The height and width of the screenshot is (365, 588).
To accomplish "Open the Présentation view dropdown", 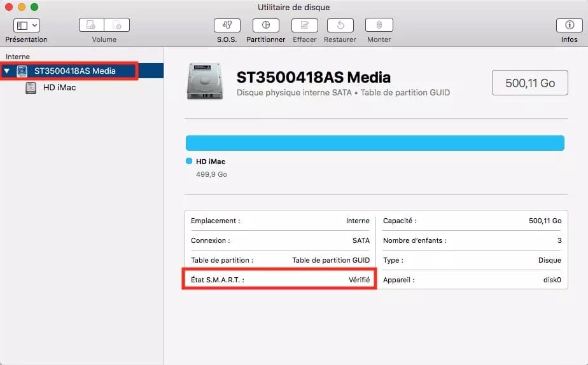I will [27, 25].
